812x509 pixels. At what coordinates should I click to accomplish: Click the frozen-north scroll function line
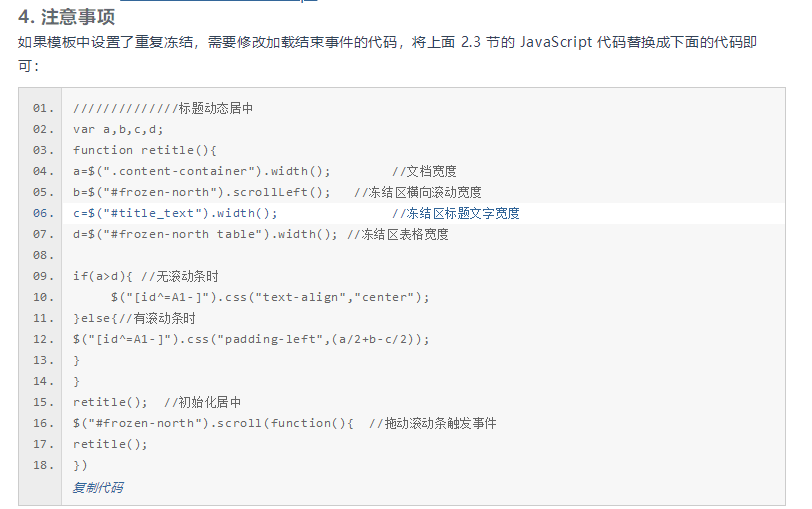click(284, 423)
